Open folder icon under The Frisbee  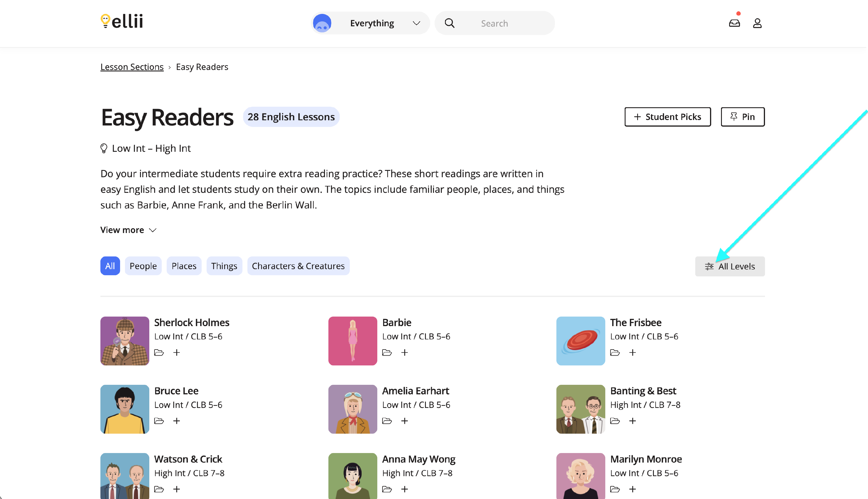pos(615,352)
